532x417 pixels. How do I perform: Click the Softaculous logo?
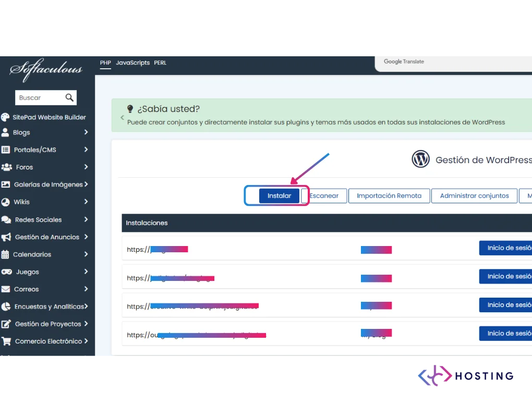click(46, 70)
